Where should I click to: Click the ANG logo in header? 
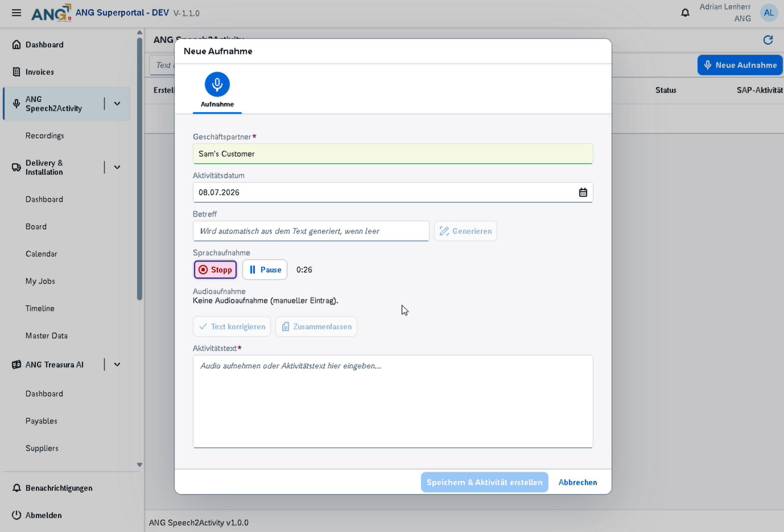click(51, 13)
